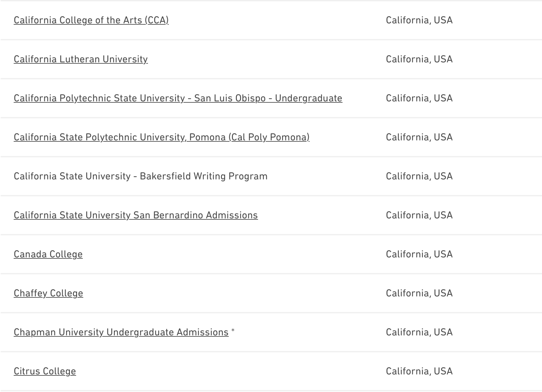
Task: Click the location cell for Cal Poly Pomona
Action: [x=419, y=137]
